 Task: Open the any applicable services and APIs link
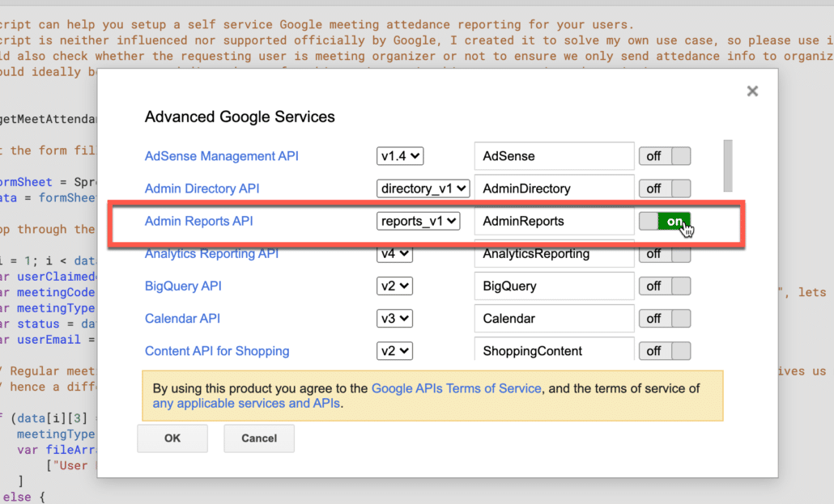tap(246, 404)
